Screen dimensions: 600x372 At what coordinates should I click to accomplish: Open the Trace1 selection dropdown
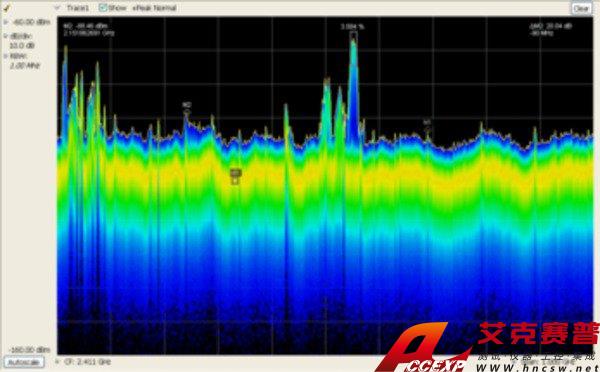[x=57, y=8]
